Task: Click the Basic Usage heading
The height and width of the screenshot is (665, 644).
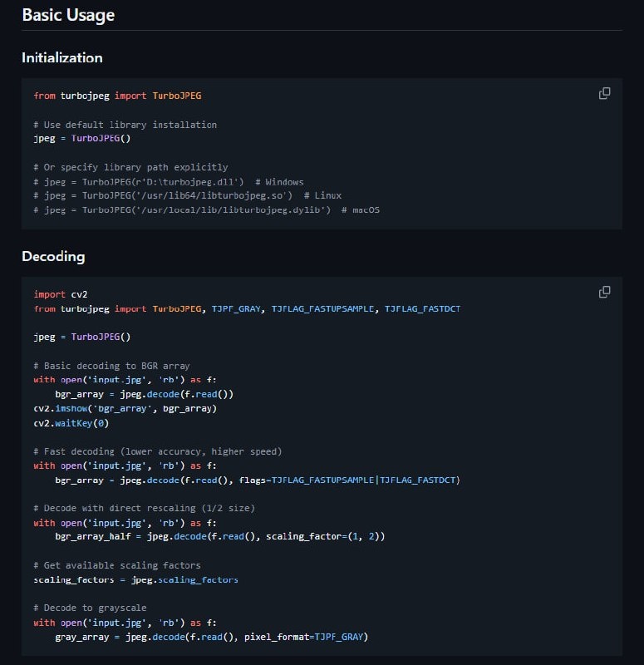Action: pyautogui.click(x=68, y=15)
